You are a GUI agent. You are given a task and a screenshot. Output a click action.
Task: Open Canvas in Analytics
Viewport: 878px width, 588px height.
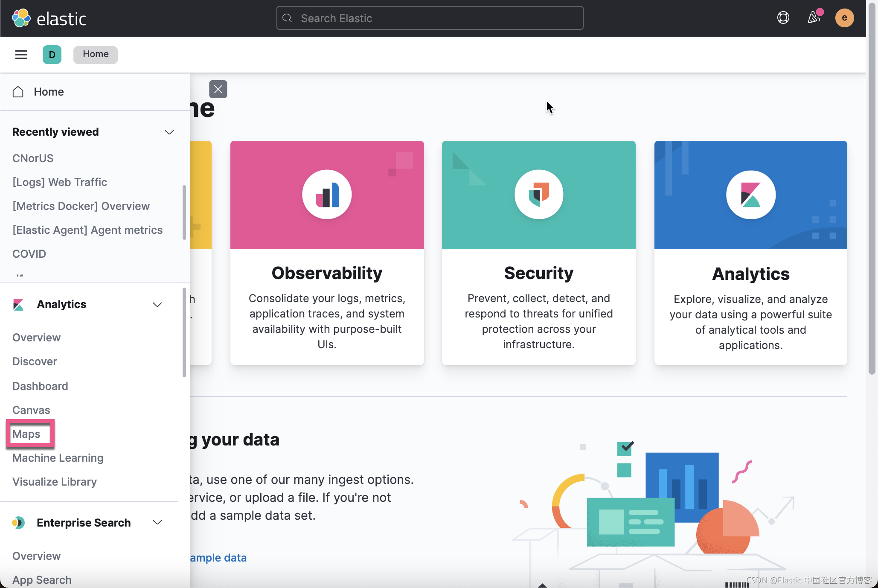[x=31, y=410]
